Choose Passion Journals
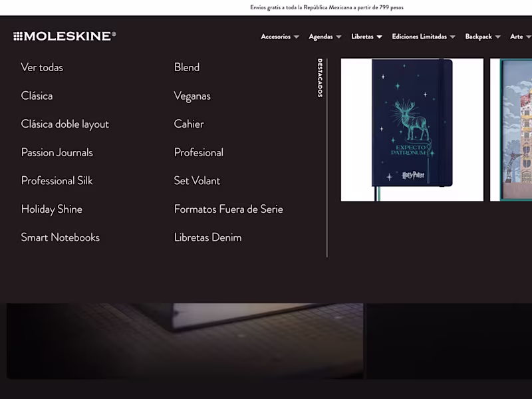Viewport: 532px width, 399px height. coord(57,152)
